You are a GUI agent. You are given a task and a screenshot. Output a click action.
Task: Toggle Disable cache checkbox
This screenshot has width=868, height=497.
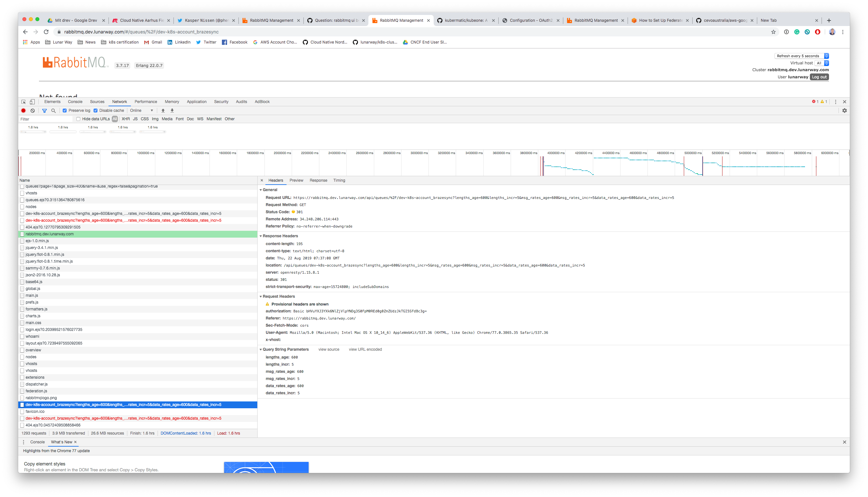click(x=96, y=111)
